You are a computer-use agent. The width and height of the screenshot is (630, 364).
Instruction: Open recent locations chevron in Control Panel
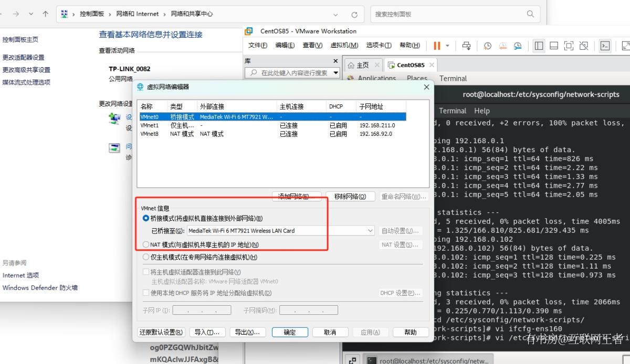pyautogui.click(x=31, y=14)
